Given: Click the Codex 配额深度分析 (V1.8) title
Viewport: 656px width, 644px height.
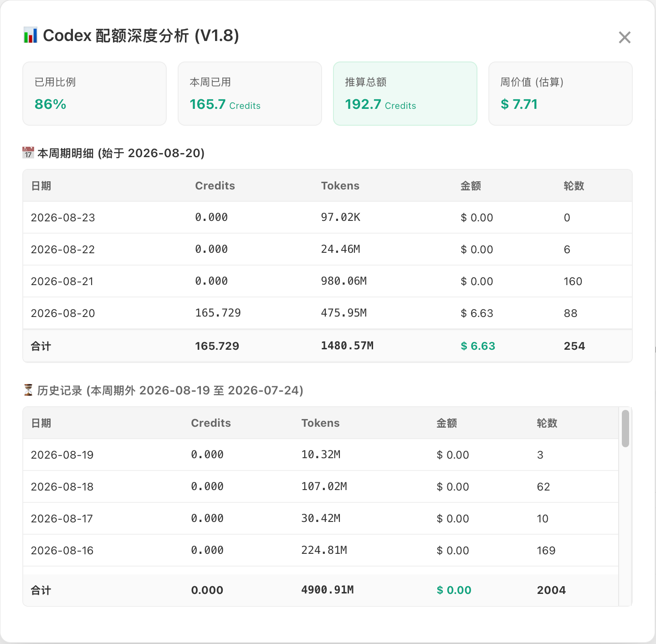Looking at the screenshot, I should tap(141, 36).
